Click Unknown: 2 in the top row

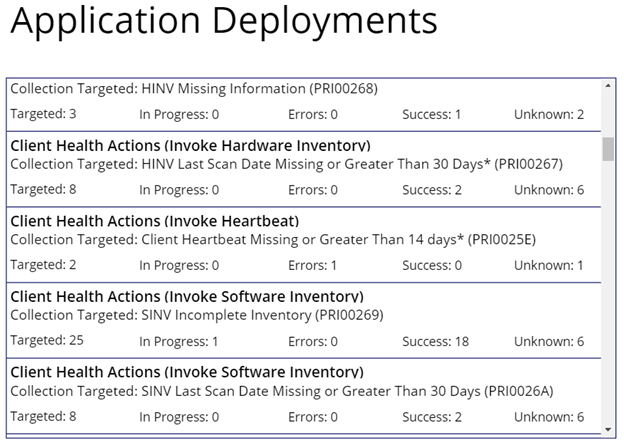pyautogui.click(x=549, y=114)
